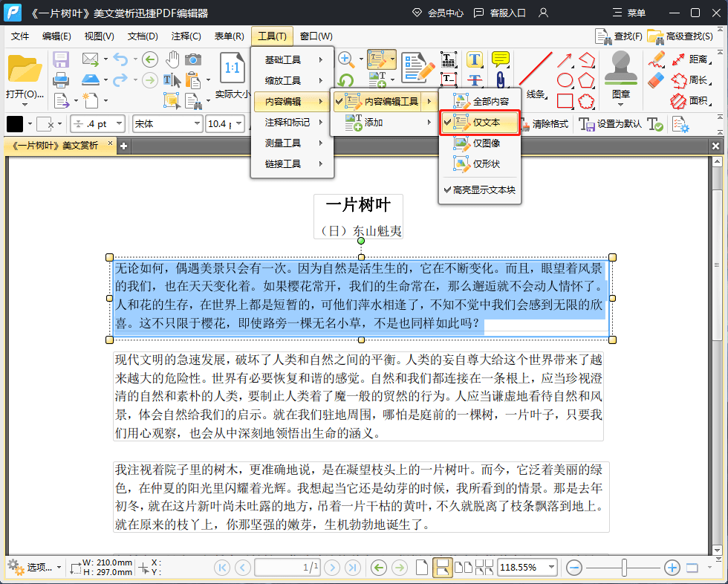Click the Print icon
The height and width of the screenshot is (584, 728).
61,80
